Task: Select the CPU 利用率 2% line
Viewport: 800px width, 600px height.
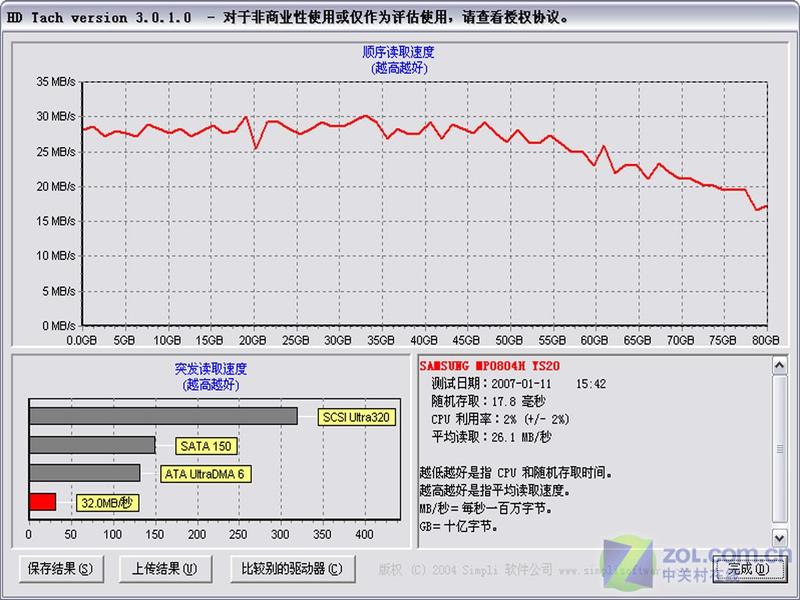Action: click(500, 419)
